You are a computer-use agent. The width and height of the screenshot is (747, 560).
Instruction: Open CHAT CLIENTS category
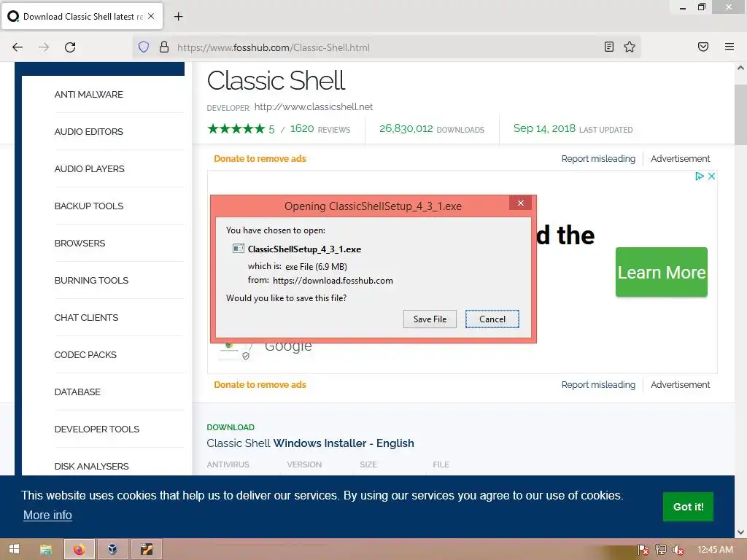(86, 318)
